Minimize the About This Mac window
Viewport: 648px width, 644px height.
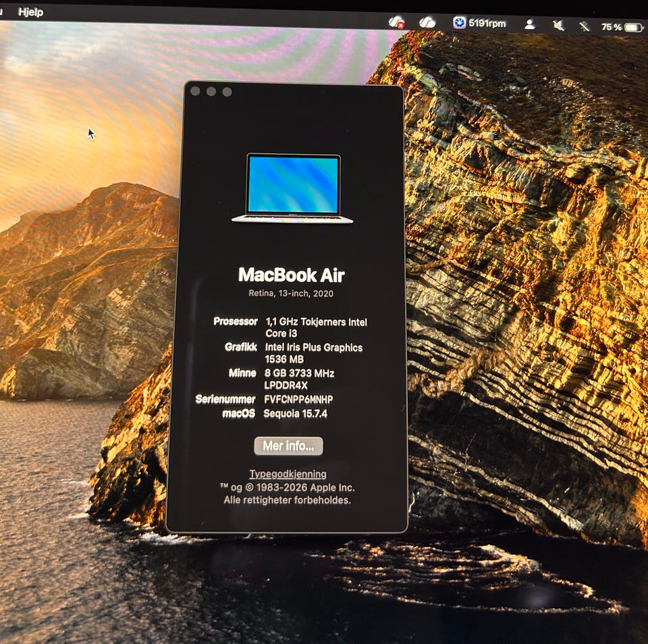(211, 91)
